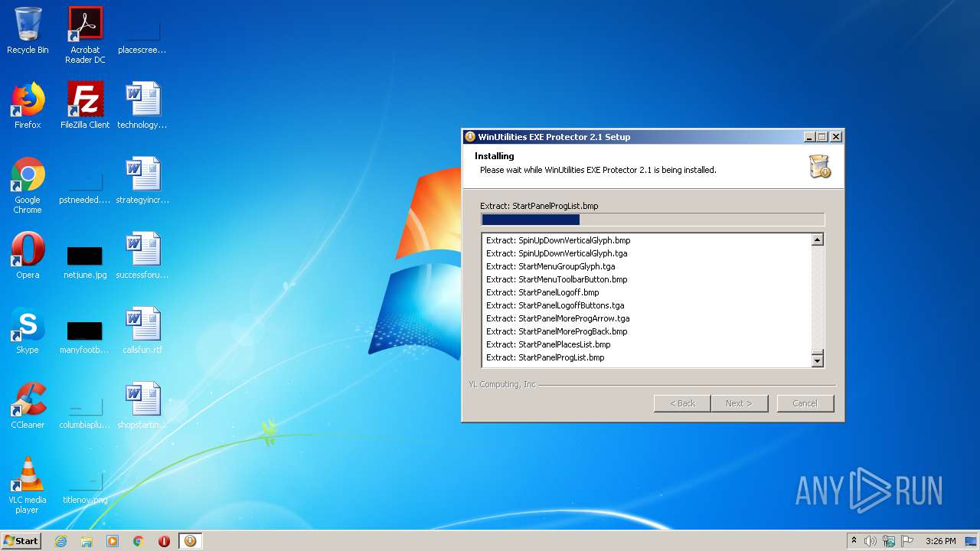Select log line StartPanelLogoffButtons.tga

click(x=555, y=305)
